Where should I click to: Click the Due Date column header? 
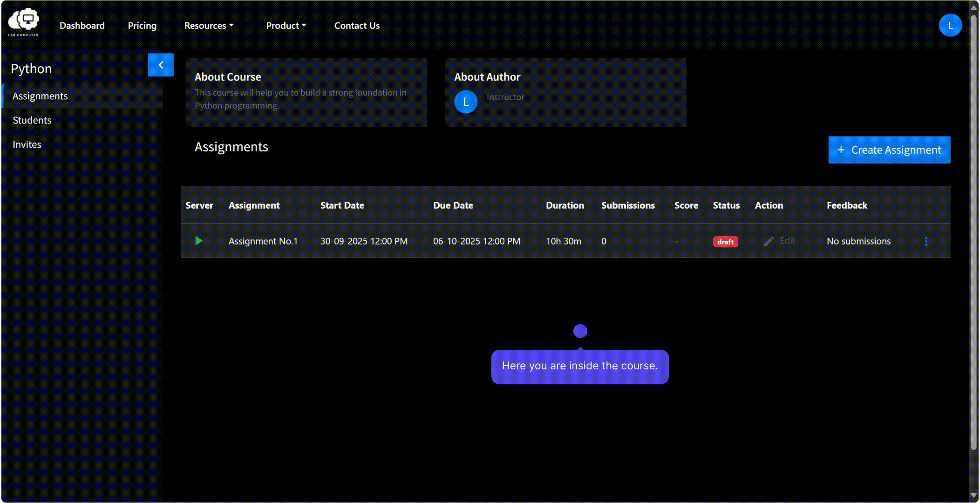(453, 205)
